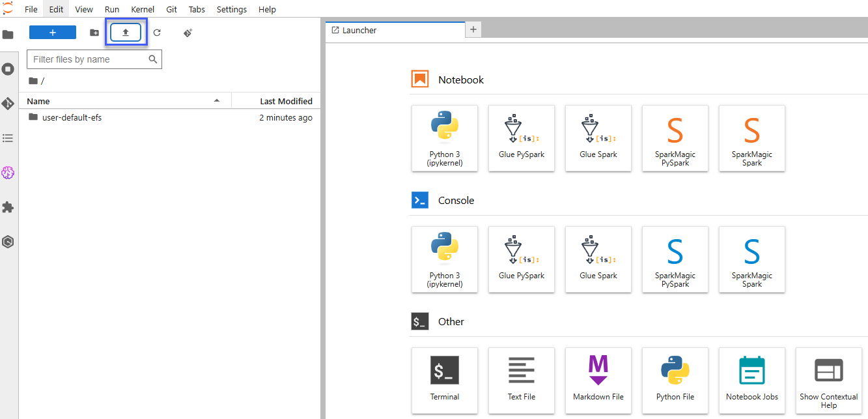Create a new Text File

coord(522,381)
